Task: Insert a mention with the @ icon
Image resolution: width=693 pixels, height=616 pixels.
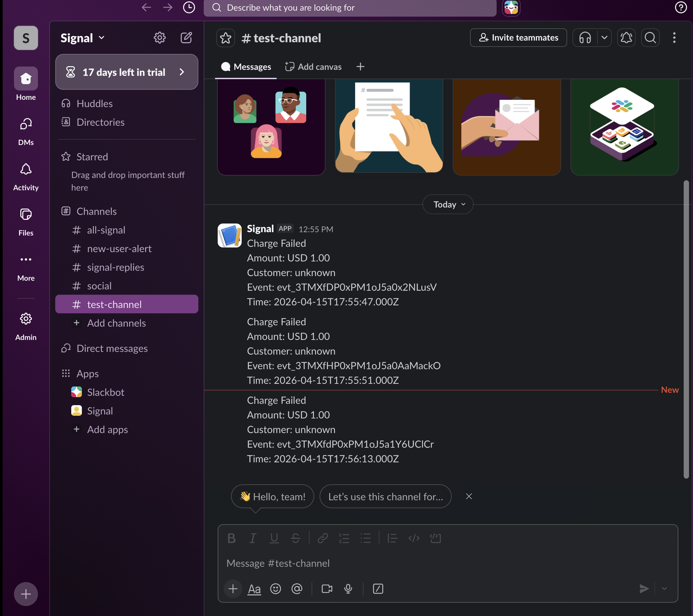Action: (297, 589)
